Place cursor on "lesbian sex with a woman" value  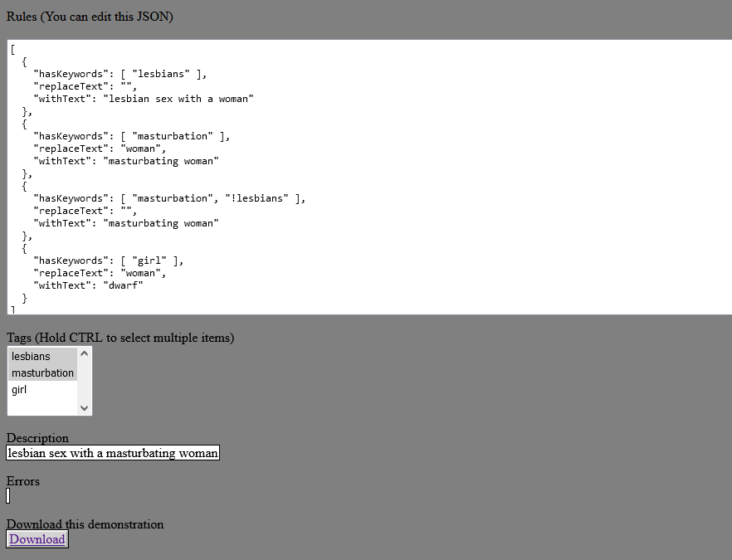(x=178, y=99)
